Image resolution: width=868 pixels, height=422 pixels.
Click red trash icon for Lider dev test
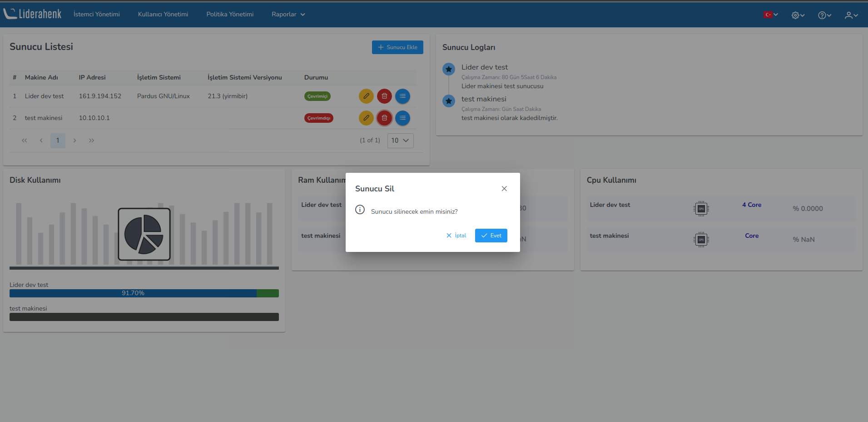click(384, 96)
